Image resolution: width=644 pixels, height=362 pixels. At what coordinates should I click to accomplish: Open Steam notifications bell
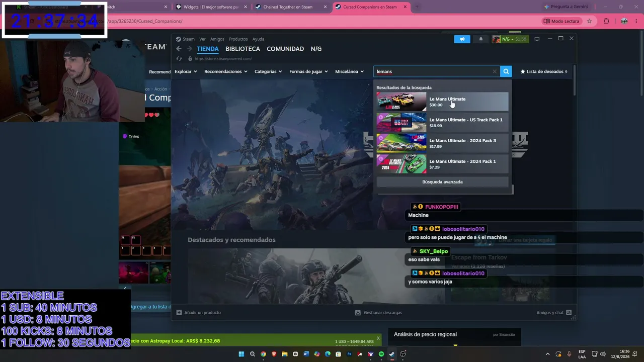[x=480, y=39]
